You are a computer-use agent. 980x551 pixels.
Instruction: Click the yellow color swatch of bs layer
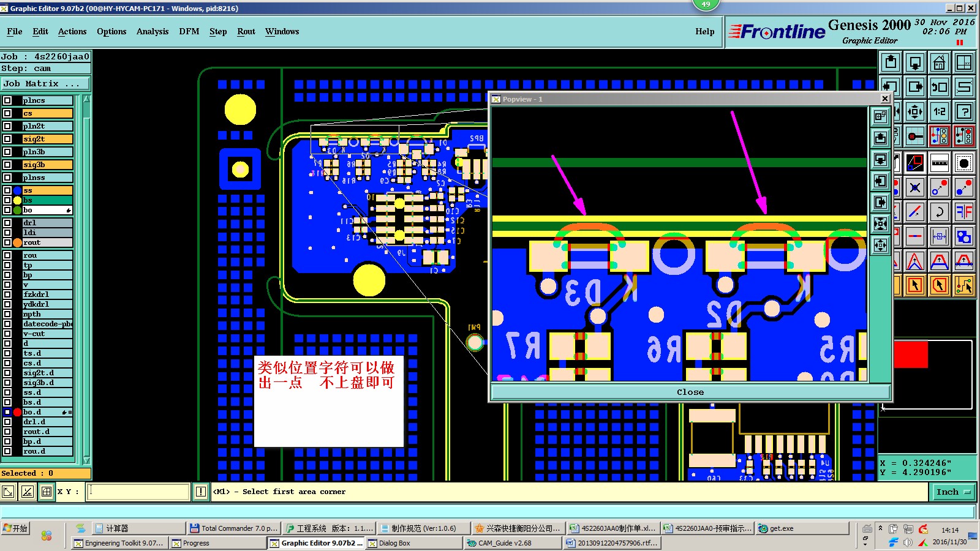(x=17, y=200)
